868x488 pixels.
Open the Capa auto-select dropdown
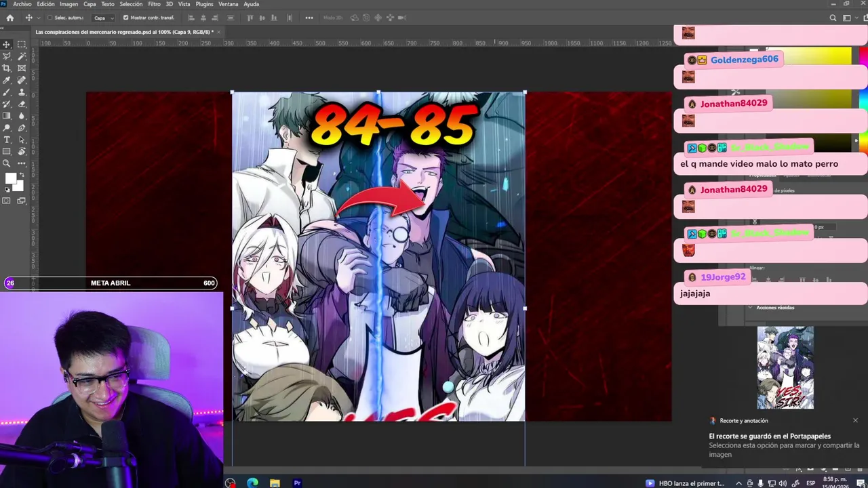104,18
